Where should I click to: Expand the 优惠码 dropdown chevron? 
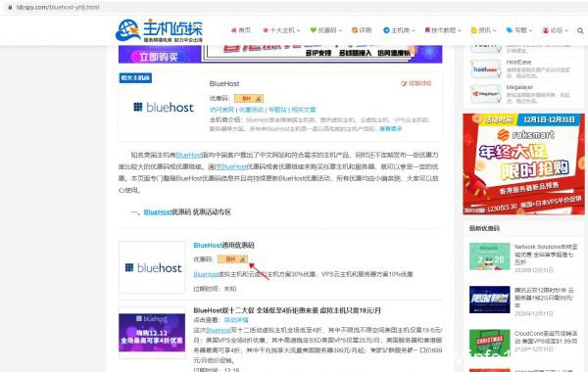click(340, 30)
